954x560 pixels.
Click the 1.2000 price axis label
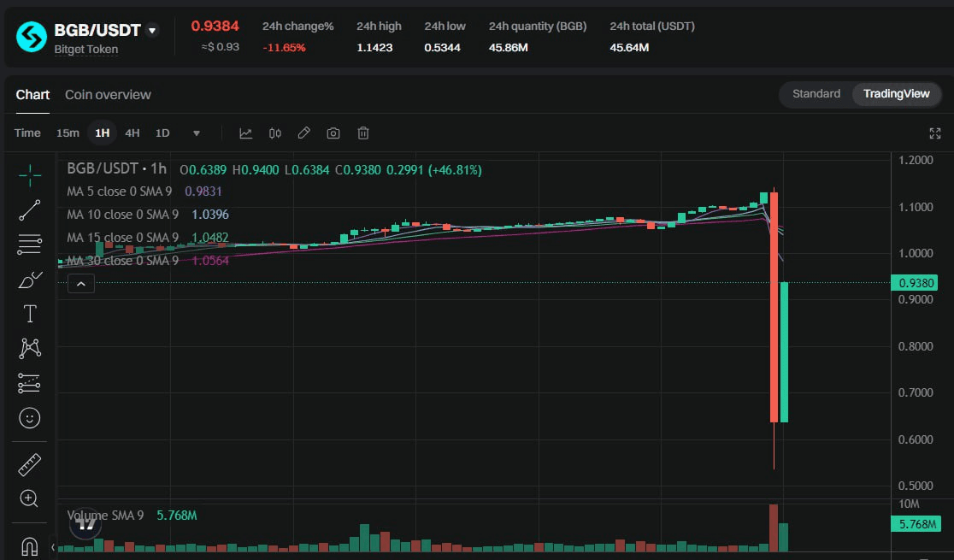(x=916, y=160)
